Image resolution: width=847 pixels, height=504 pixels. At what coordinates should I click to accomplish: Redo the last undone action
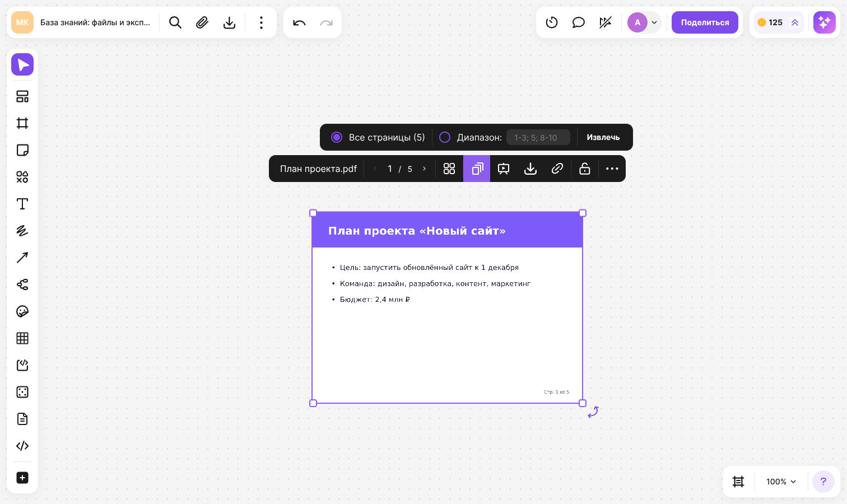pos(326,22)
